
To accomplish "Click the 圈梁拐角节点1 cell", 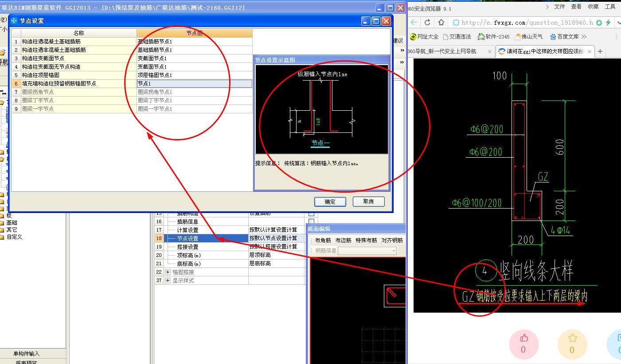I will [194, 92].
